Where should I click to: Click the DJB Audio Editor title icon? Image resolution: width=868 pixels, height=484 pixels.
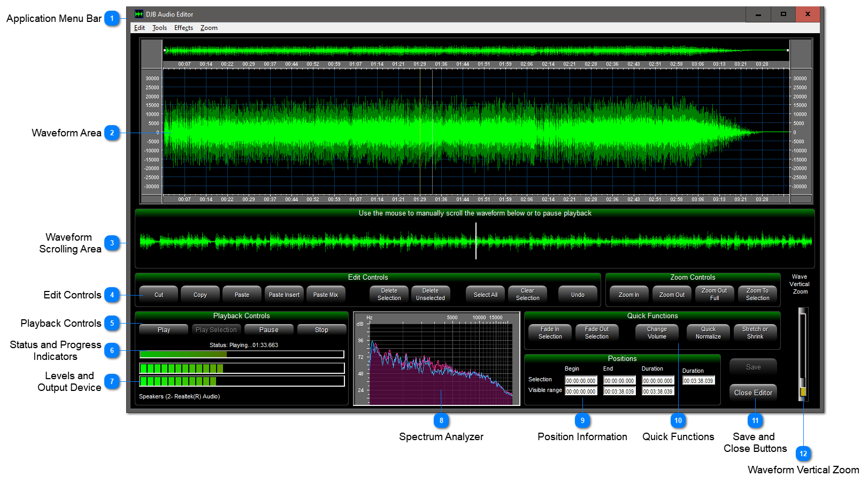point(139,14)
